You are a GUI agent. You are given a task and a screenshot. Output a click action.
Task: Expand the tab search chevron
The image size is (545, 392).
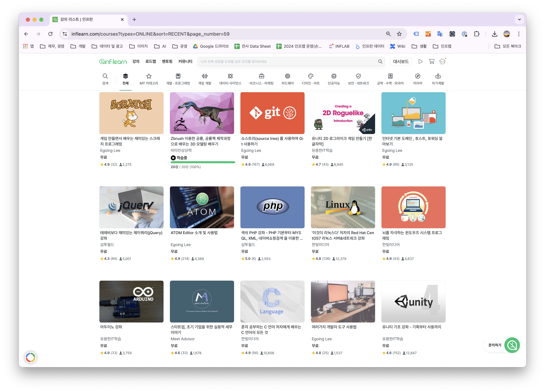click(519, 19)
